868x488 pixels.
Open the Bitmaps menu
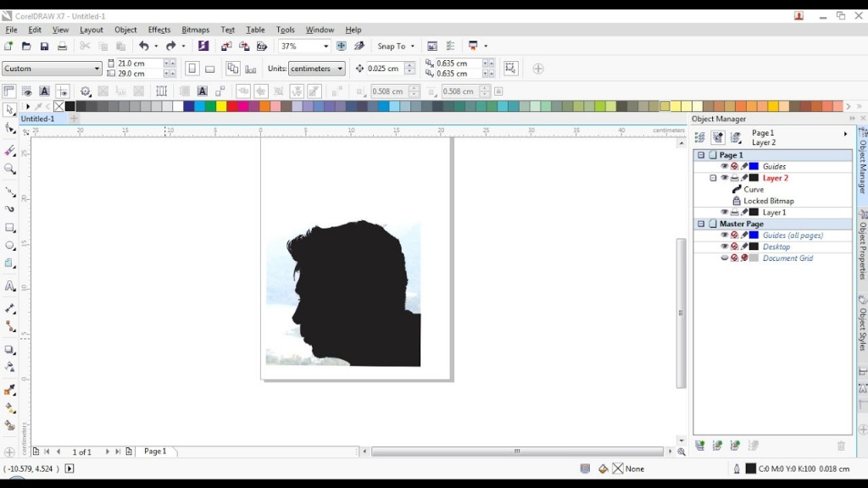coord(196,30)
